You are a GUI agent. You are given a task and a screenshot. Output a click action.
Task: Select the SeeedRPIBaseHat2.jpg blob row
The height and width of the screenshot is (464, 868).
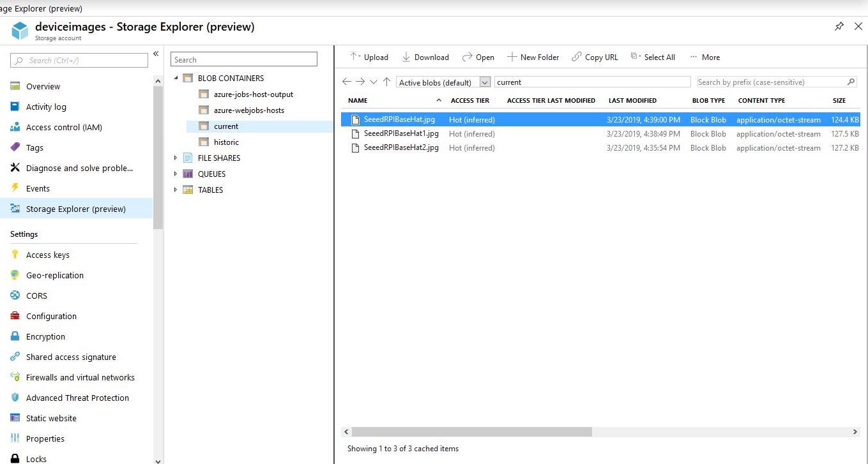(x=401, y=147)
